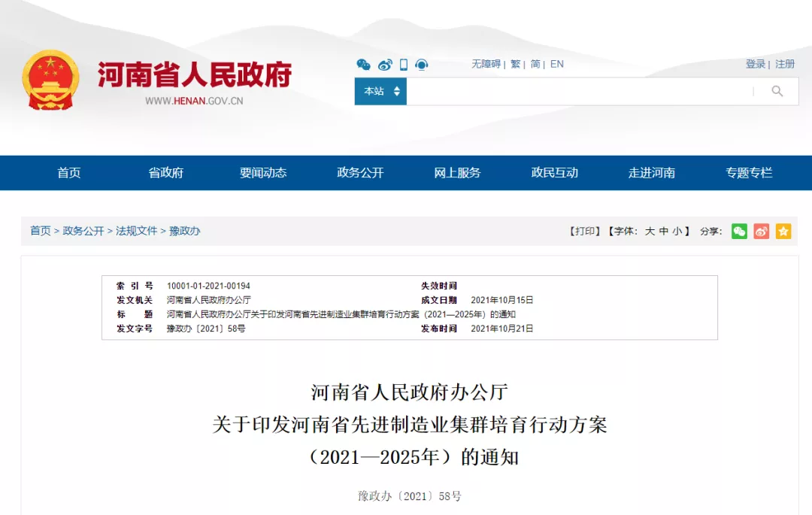The width and height of the screenshot is (812, 515).
Task: Click the WWW.HENAN.GOV.CN text
Action: click(x=194, y=101)
